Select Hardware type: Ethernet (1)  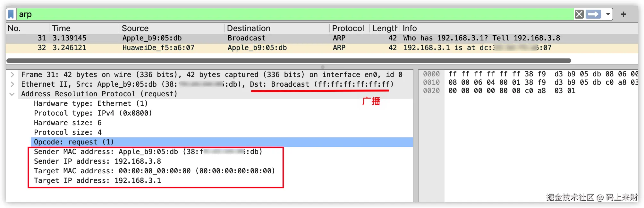[91, 103]
